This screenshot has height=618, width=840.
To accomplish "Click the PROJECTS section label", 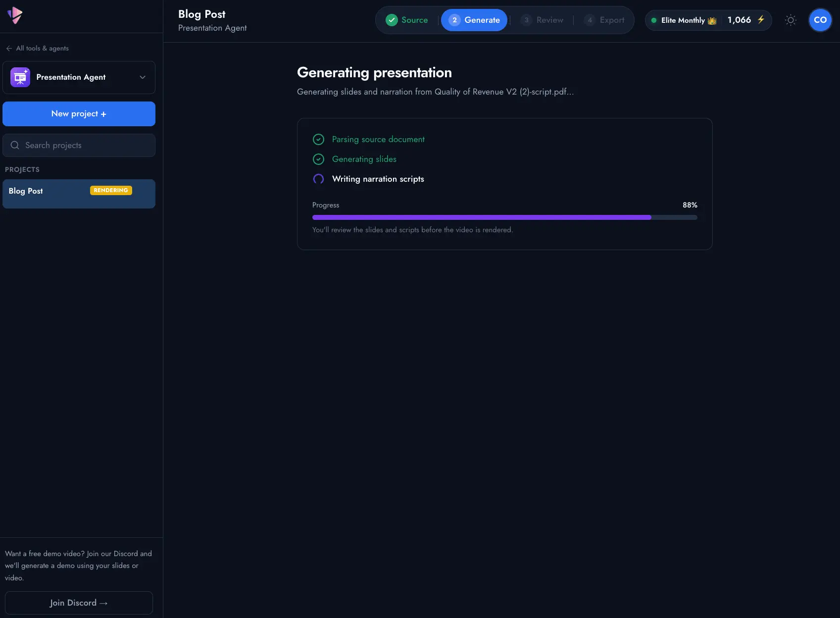I will point(22,169).
